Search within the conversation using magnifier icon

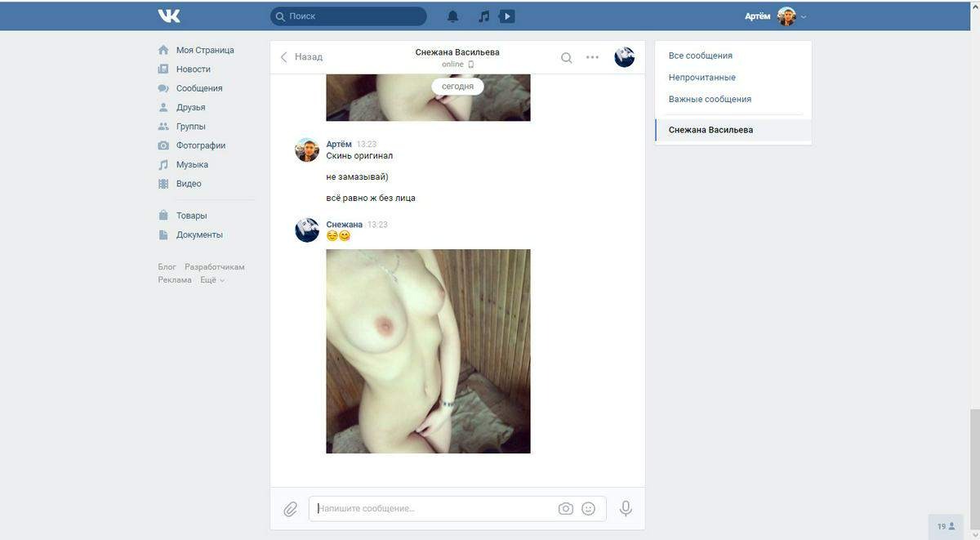[x=566, y=57]
